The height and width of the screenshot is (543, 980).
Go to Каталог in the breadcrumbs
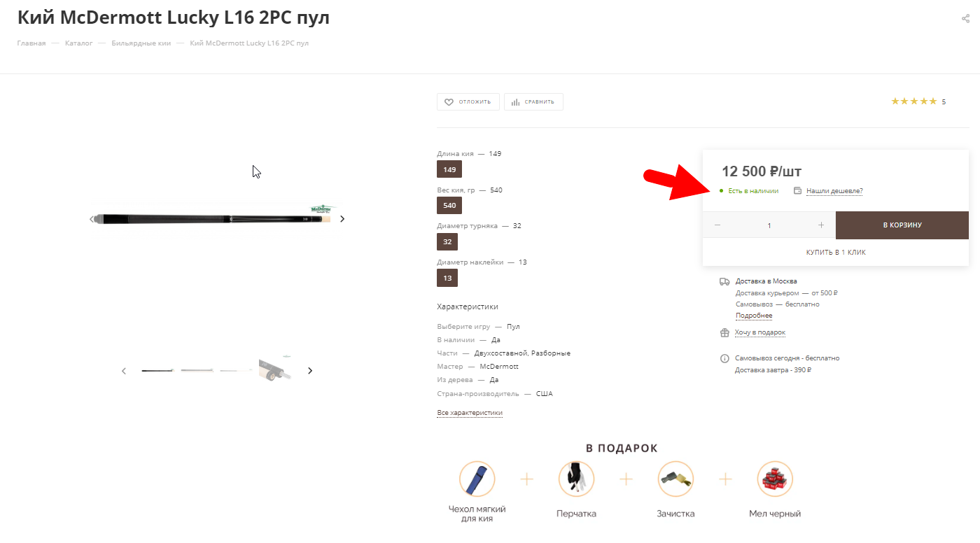[x=79, y=43]
